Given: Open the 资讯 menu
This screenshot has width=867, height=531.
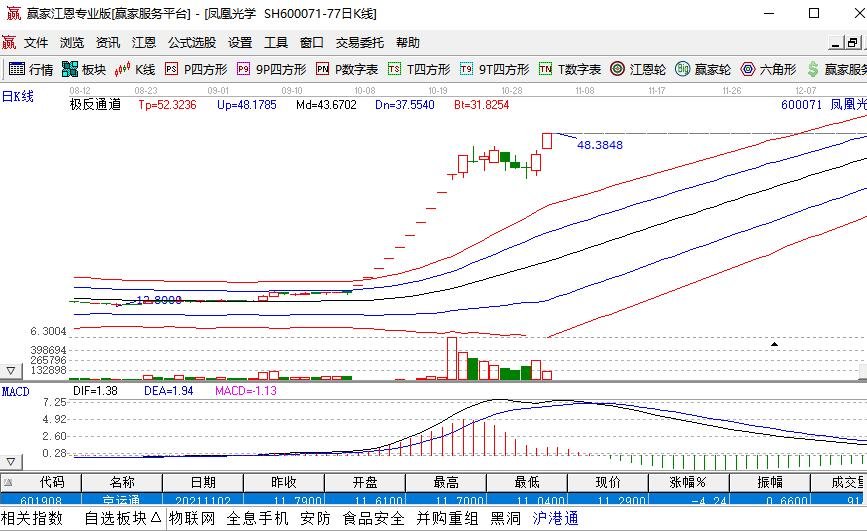Looking at the screenshot, I should point(108,43).
